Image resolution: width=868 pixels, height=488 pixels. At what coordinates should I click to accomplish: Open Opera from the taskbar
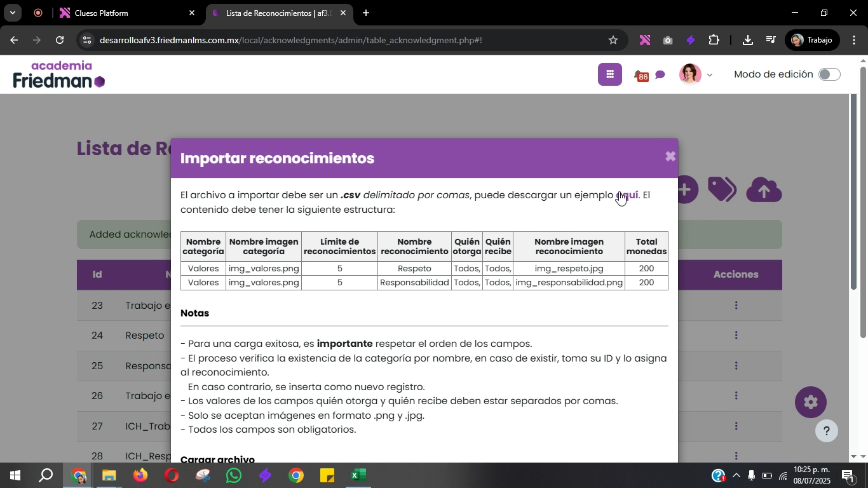(x=172, y=475)
